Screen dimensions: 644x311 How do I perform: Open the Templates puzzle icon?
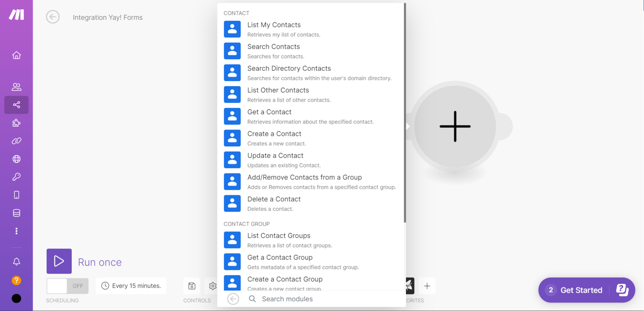click(x=17, y=123)
